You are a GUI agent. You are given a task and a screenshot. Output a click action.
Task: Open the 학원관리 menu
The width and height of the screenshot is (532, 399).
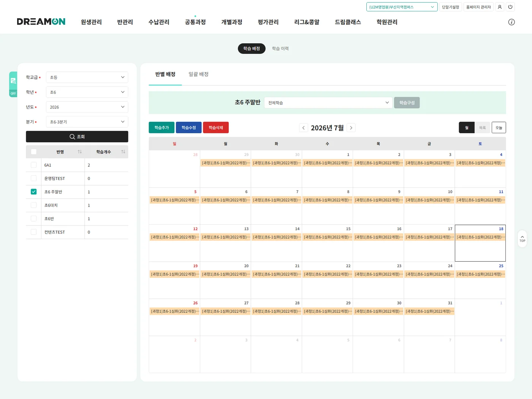point(387,22)
